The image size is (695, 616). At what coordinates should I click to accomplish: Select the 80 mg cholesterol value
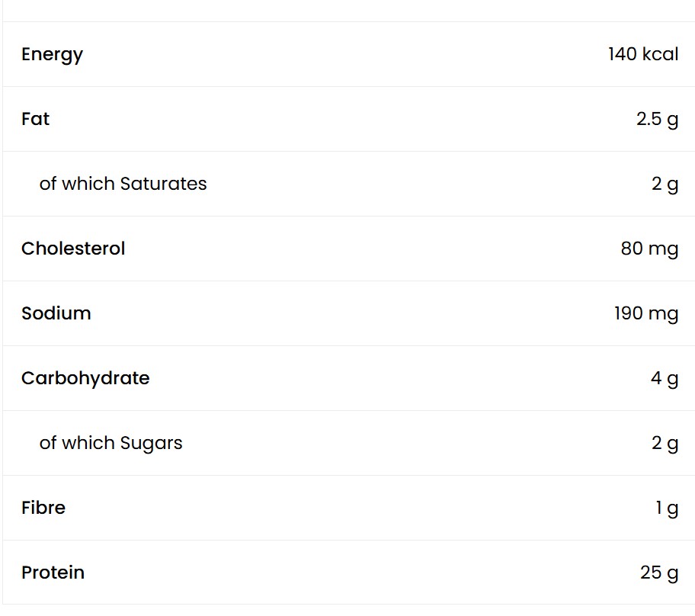tap(649, 249)
